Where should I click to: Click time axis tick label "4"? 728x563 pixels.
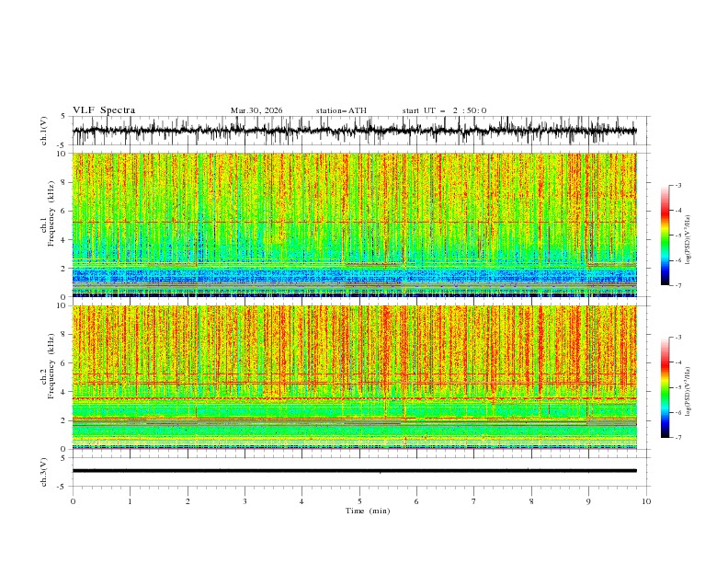pos(301,501)
